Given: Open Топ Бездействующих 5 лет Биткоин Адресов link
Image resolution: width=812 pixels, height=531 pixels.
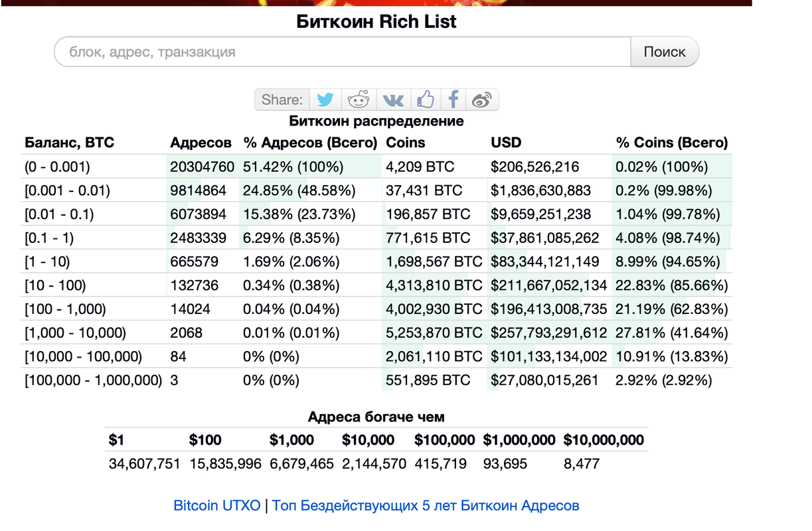Looking at the screenshot, I should [426, 506].
